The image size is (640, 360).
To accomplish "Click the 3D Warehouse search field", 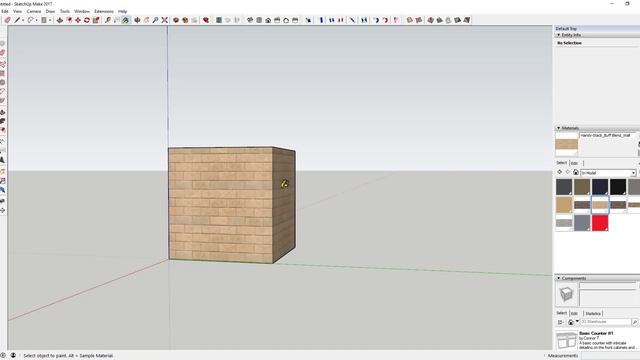I will 606,322.
